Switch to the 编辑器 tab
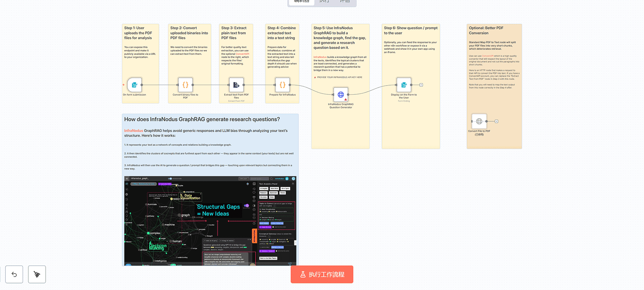This screenshot has width=644, height=290. 302,2
